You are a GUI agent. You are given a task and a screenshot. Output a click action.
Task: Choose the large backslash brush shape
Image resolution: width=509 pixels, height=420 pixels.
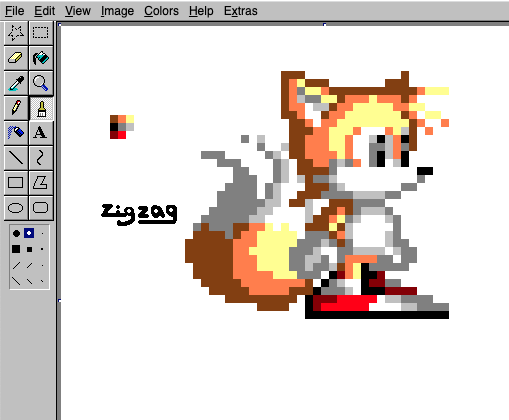[x=16, y=281]
